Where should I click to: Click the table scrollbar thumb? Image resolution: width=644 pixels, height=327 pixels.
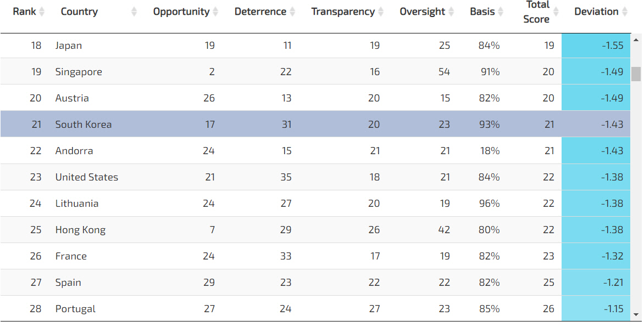[x=636, y=74]
